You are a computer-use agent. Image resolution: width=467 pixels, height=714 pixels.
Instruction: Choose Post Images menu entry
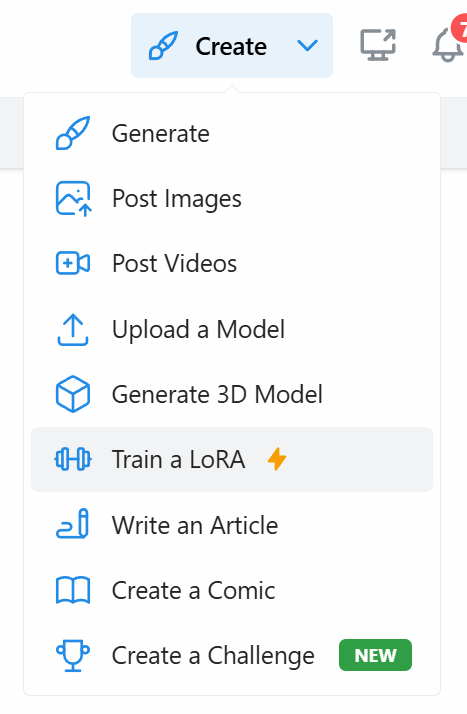[x=232, y=199]
